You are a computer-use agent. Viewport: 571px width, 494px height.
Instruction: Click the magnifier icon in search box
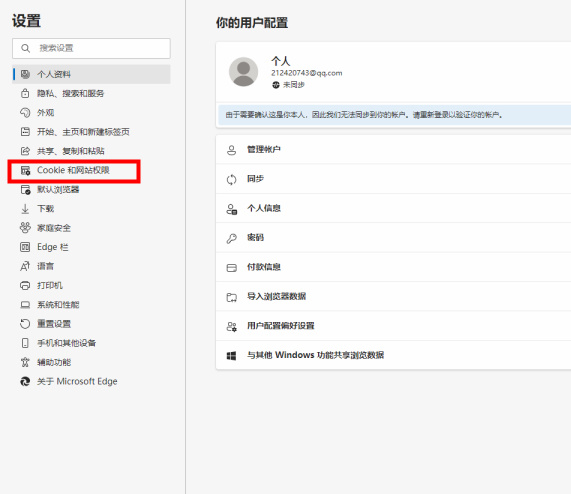pyautogui.click(x=25, y=48)
